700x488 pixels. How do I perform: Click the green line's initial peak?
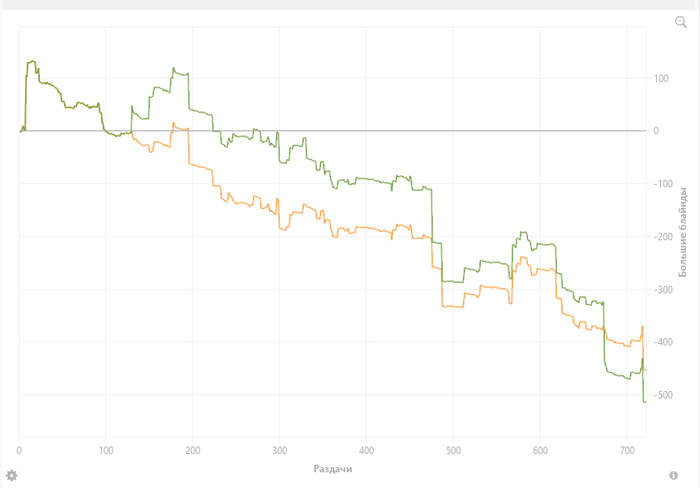(x=32, y=62)
